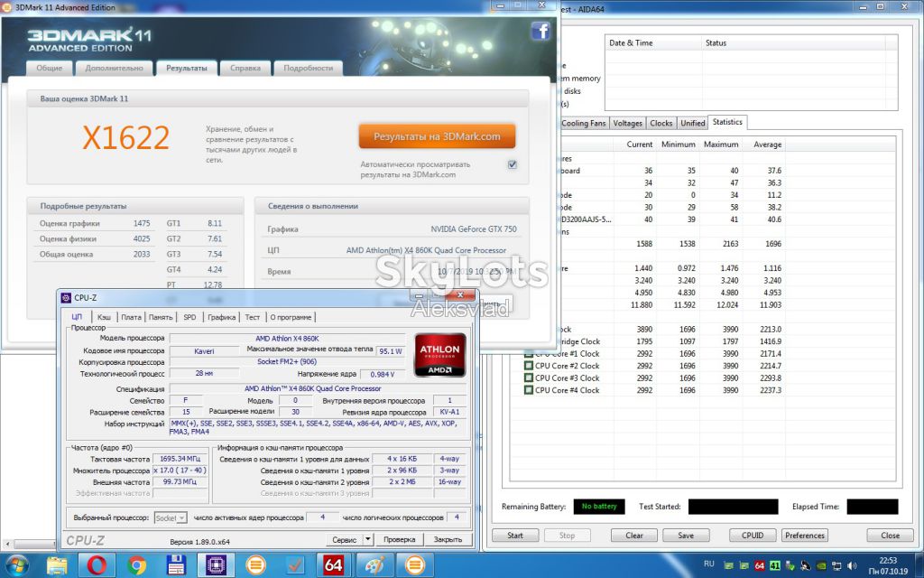Click the Сервис button in CPU-Z
Viewport: 924px width, 578px height.
pos(344,539)
